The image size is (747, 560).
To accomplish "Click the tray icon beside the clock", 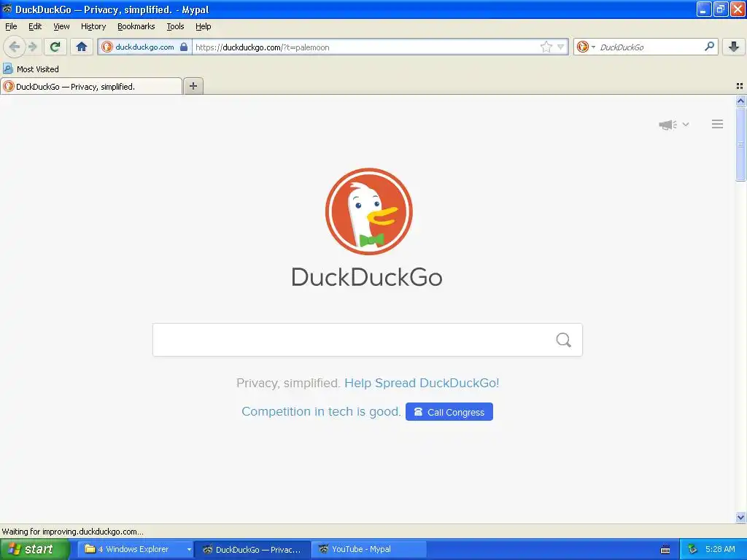I will pos(692,549).
